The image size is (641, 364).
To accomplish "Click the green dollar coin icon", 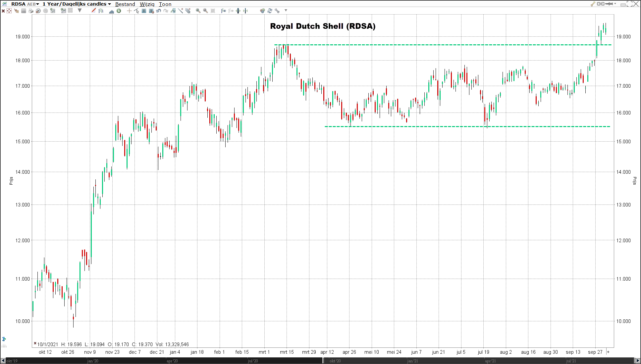I will (x=119, y=11).
